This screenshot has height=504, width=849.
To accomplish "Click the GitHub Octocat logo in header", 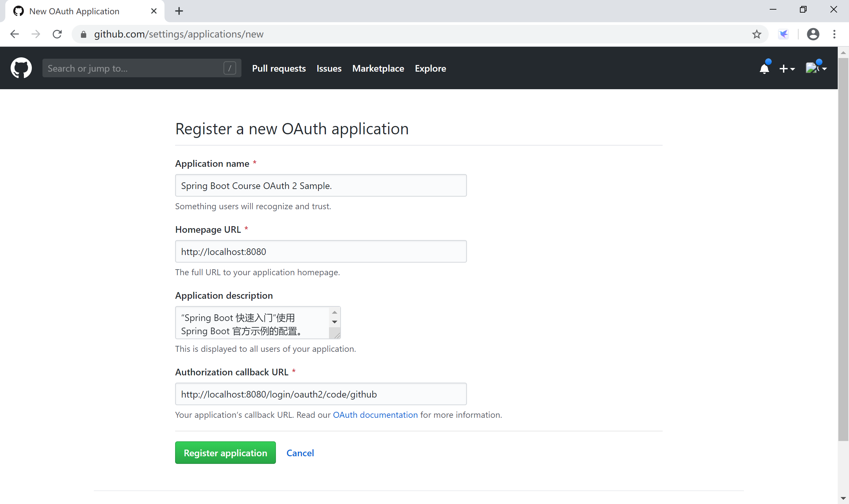I will click(x=21, y=68).
